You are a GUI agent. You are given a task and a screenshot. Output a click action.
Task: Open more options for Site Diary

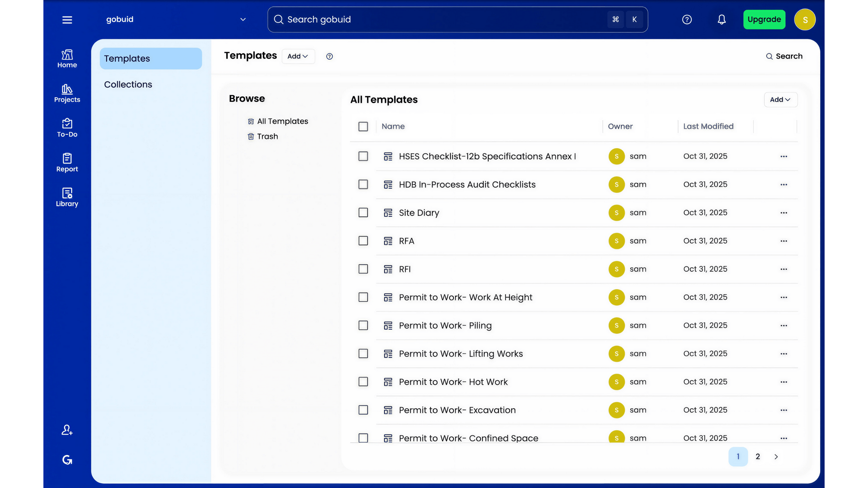tap(784, 213)
